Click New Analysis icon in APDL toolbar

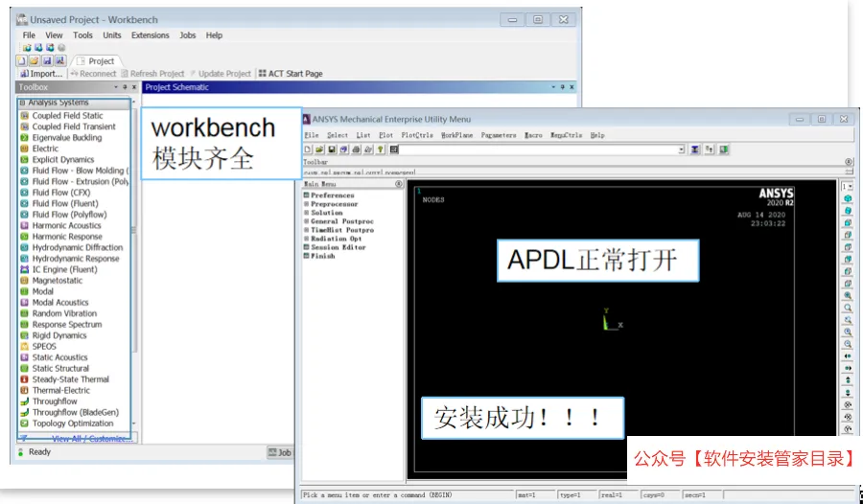tap(308, 149)
